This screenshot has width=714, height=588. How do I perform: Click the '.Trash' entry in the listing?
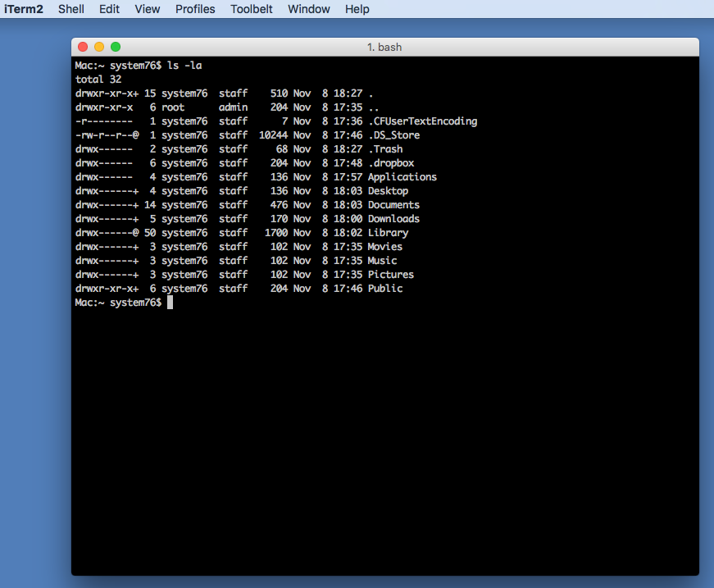tap(385, 148)
